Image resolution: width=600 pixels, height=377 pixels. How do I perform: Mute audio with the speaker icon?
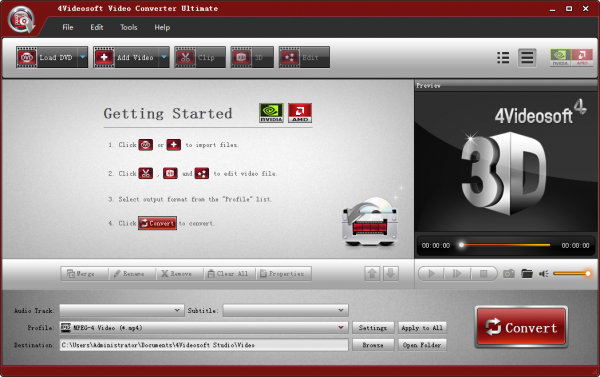click(543, 274)
